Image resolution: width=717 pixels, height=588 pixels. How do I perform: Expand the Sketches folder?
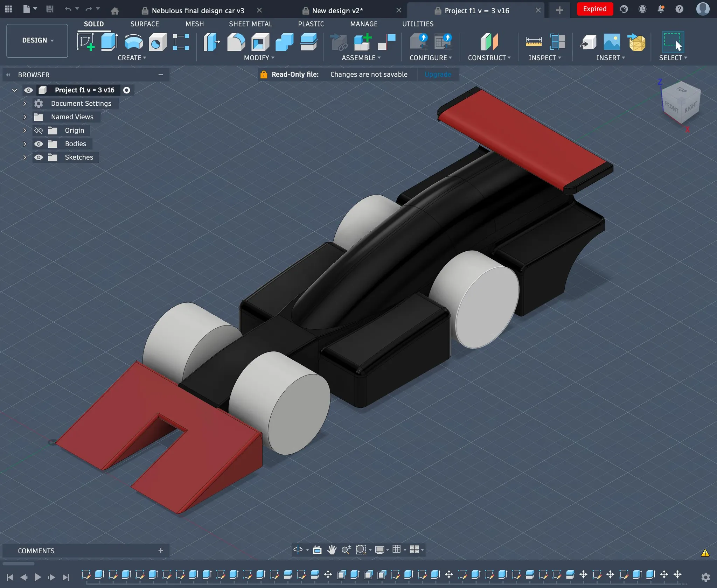pyautogui.click(x=25, y=157)
